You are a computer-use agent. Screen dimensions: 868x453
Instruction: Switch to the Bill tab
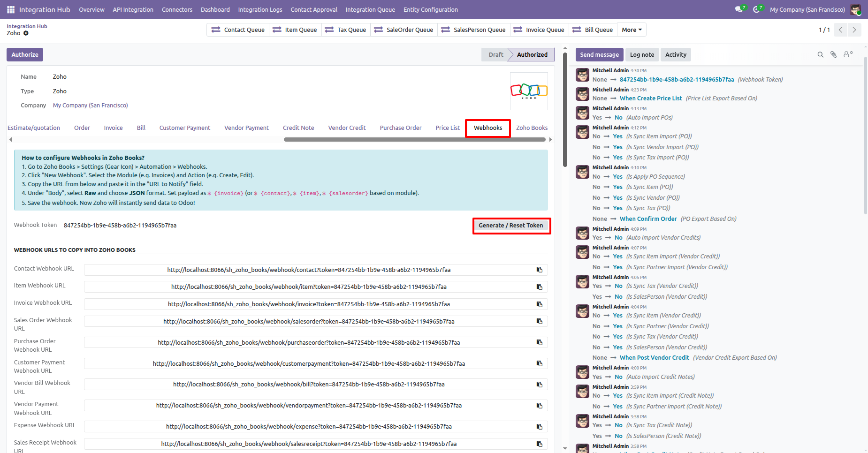pyautogui.click(x=141, y=128)
